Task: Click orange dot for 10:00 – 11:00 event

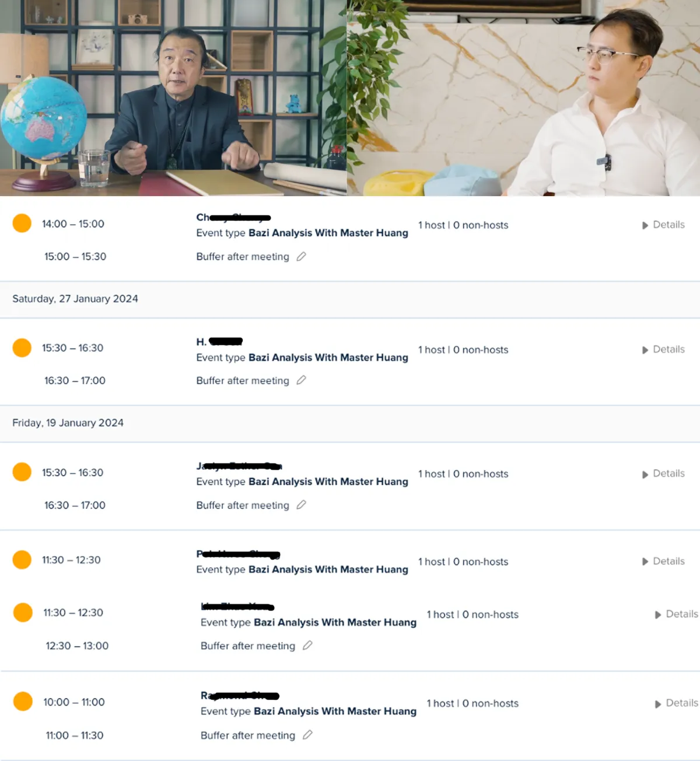Action: [x=23, y=701]
